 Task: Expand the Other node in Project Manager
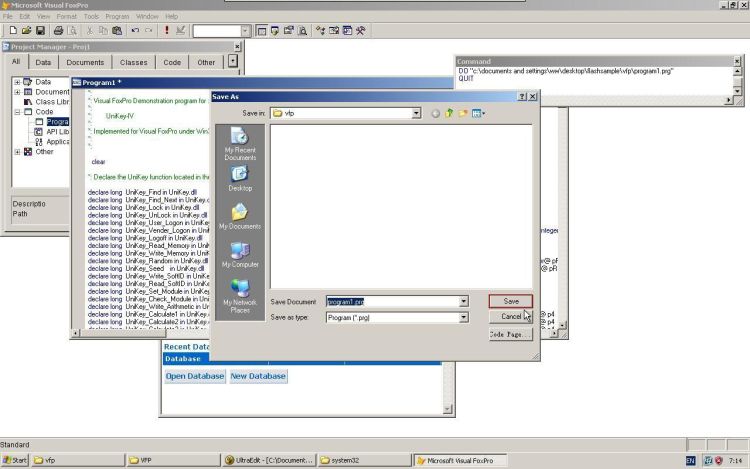point(17,152)
